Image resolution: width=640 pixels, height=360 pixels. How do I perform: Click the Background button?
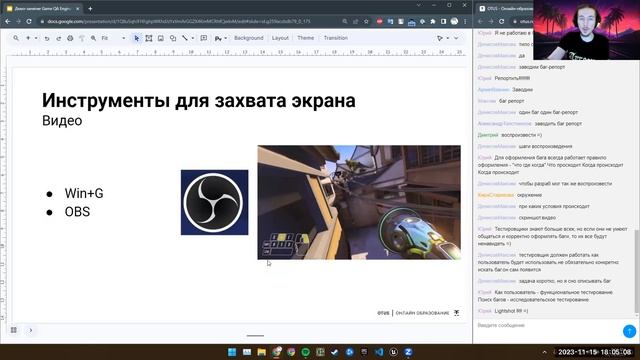click(249, 38)
